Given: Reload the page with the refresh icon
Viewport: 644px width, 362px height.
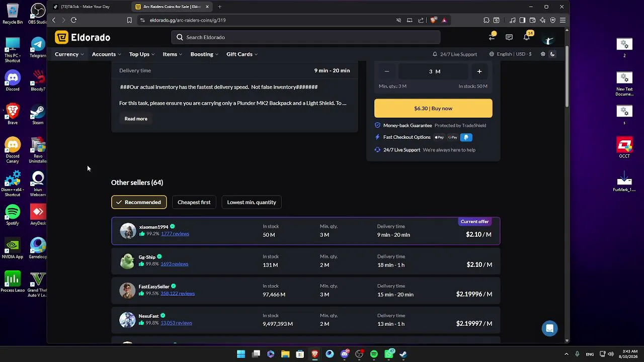Looking at the screenshot, I should coord(73,20).
